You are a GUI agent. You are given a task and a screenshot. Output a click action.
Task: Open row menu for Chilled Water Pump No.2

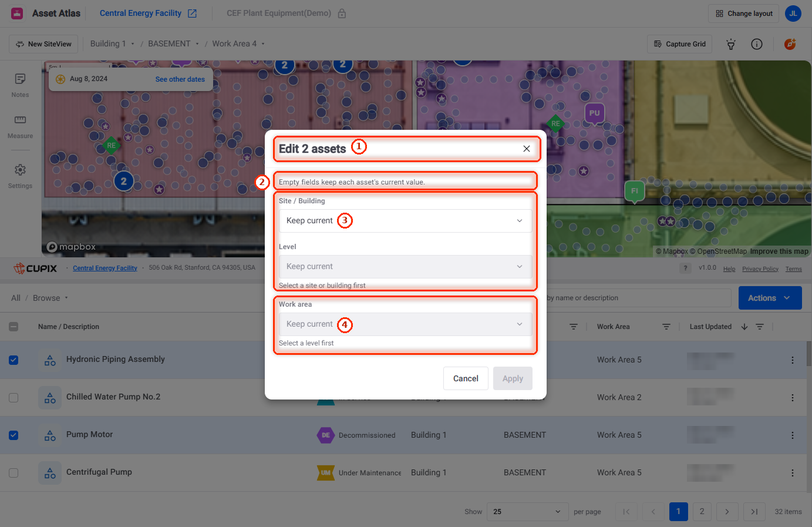click(792, 398)
